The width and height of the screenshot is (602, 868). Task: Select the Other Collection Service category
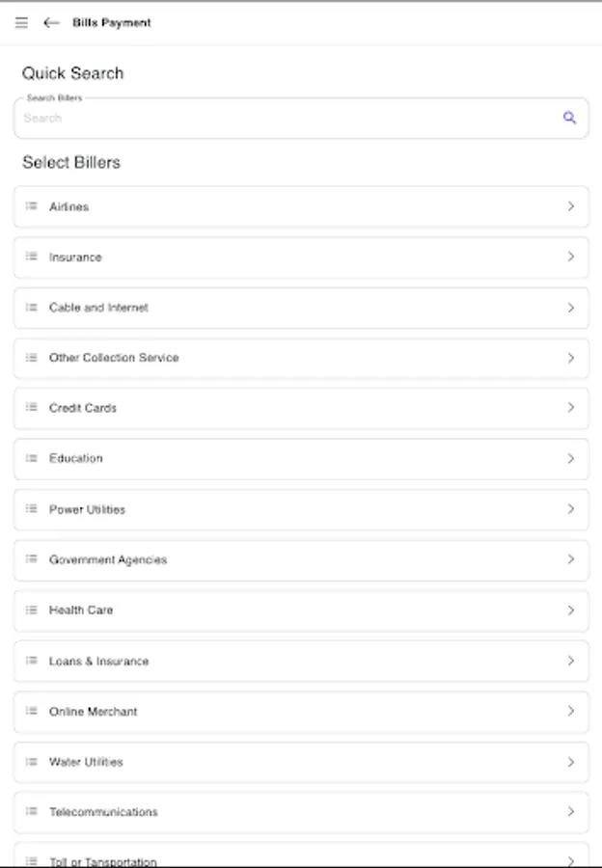114,358
